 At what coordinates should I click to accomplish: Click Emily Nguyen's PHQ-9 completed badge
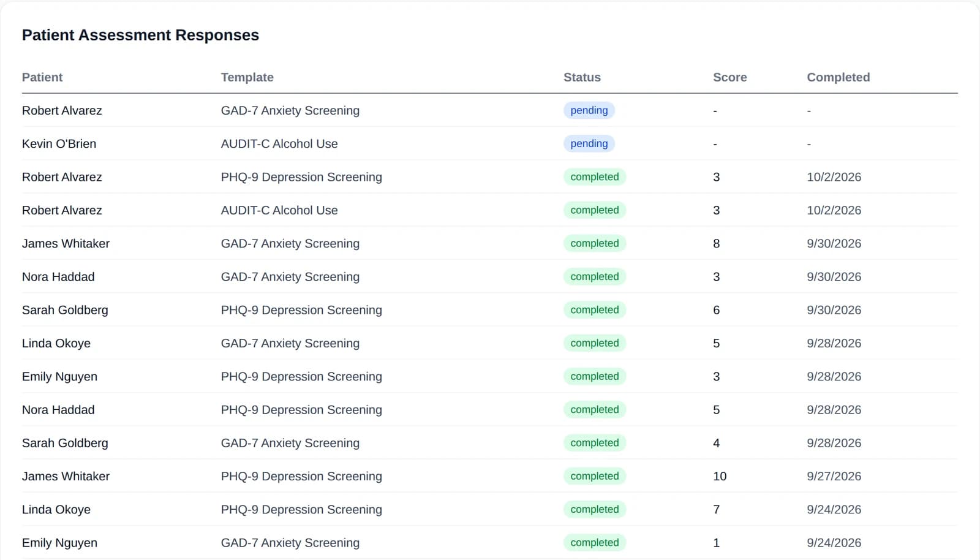coord(595,376)
